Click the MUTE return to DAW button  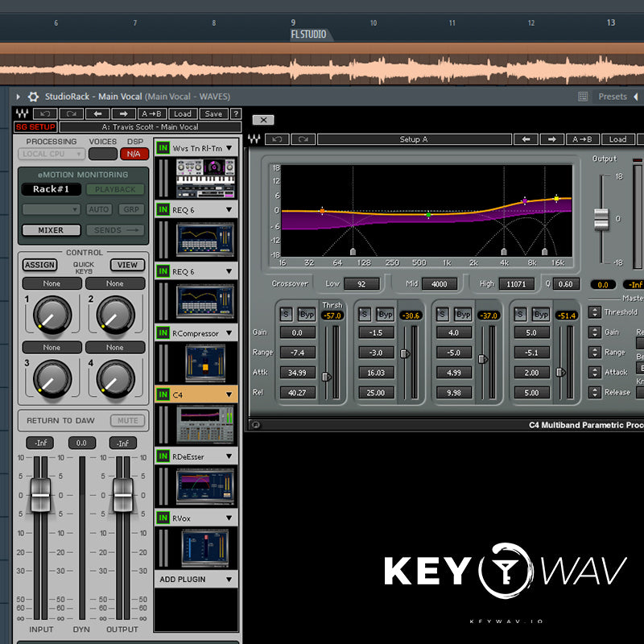point(128,420)
